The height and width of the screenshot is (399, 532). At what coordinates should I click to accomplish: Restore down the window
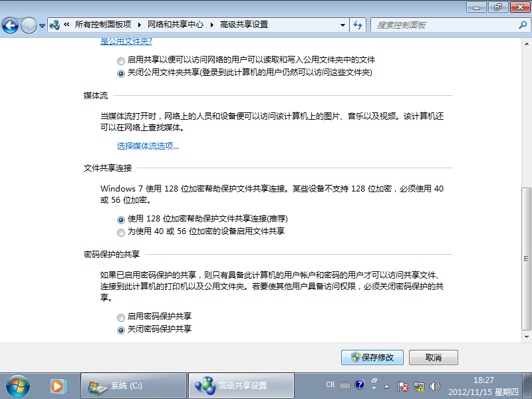498,7
